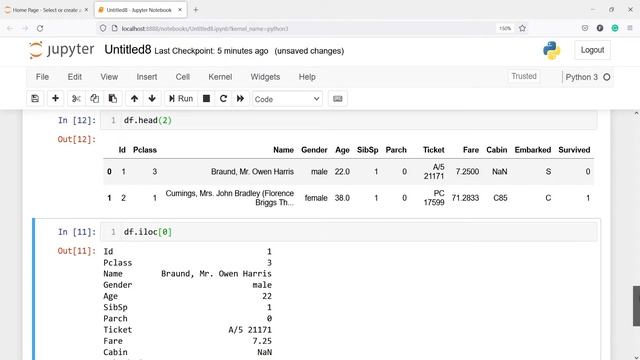Screen dimensions: 640x360
Task: Interrupt the kernel with stop icon
Action: tap(207, 99)
